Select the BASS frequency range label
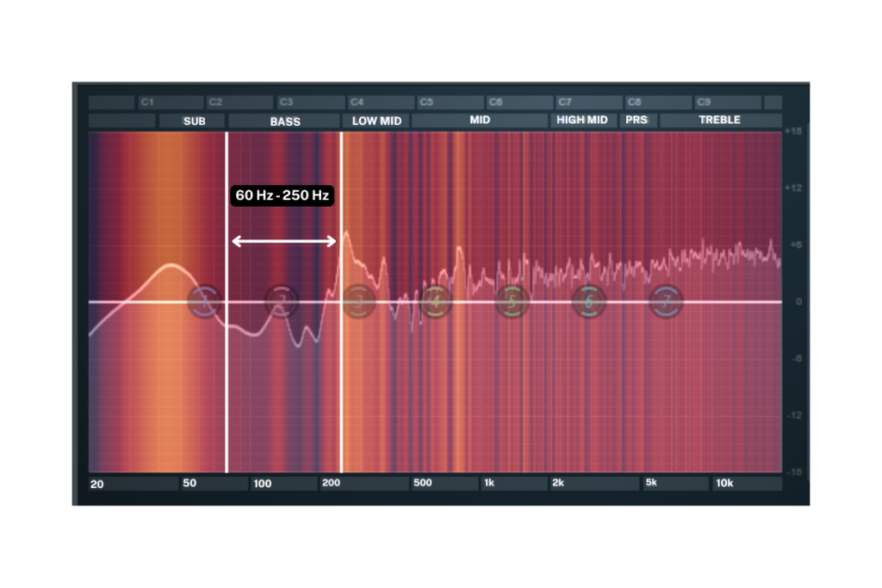 [x=284, y=121]
